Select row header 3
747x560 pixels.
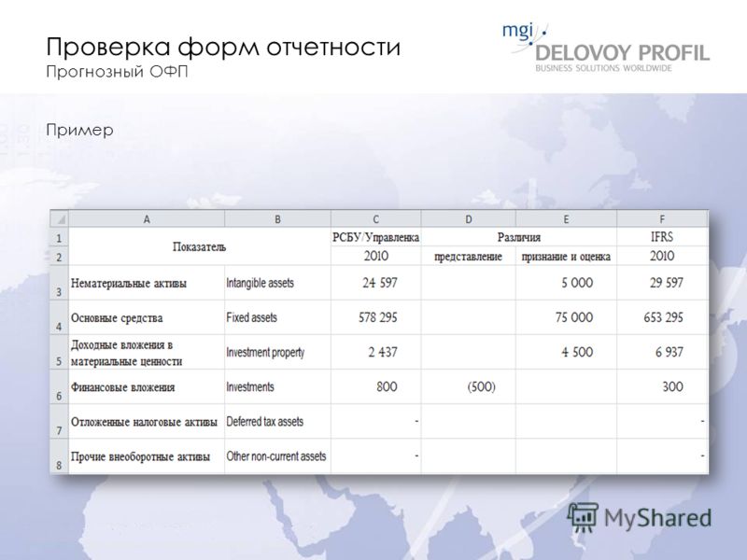coord(59,283)
